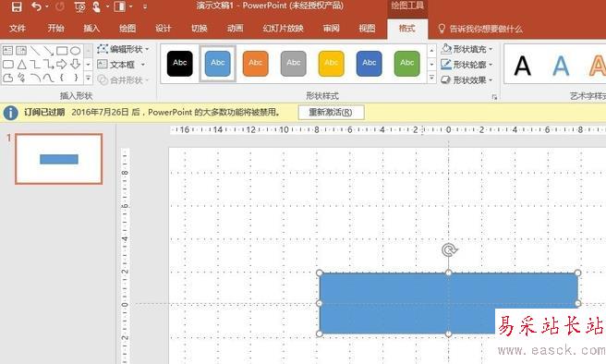Click the Save icon in quick access toolbar
Image resolution: width=606 pixels, height=364 pixels.
(17, 6)
